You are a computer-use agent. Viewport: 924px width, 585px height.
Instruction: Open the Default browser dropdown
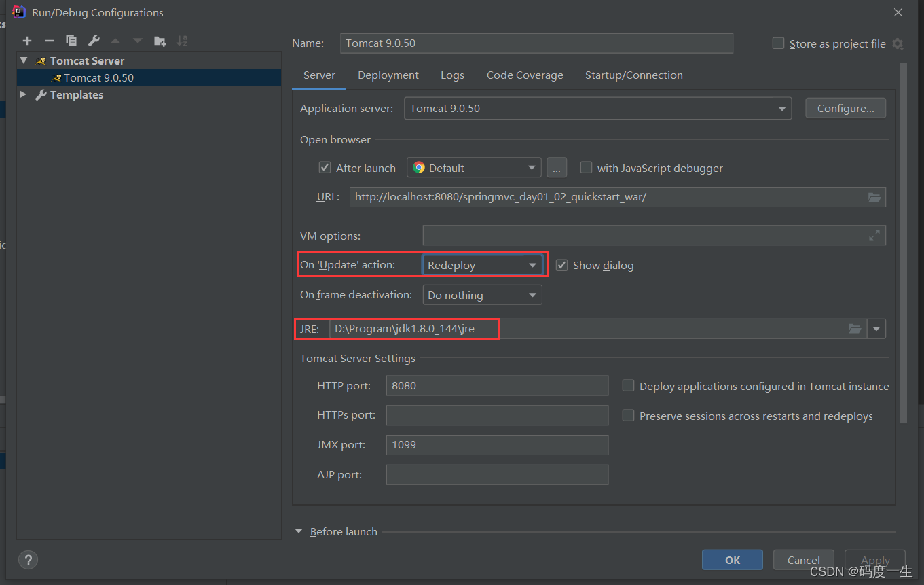tap(474, 168)
